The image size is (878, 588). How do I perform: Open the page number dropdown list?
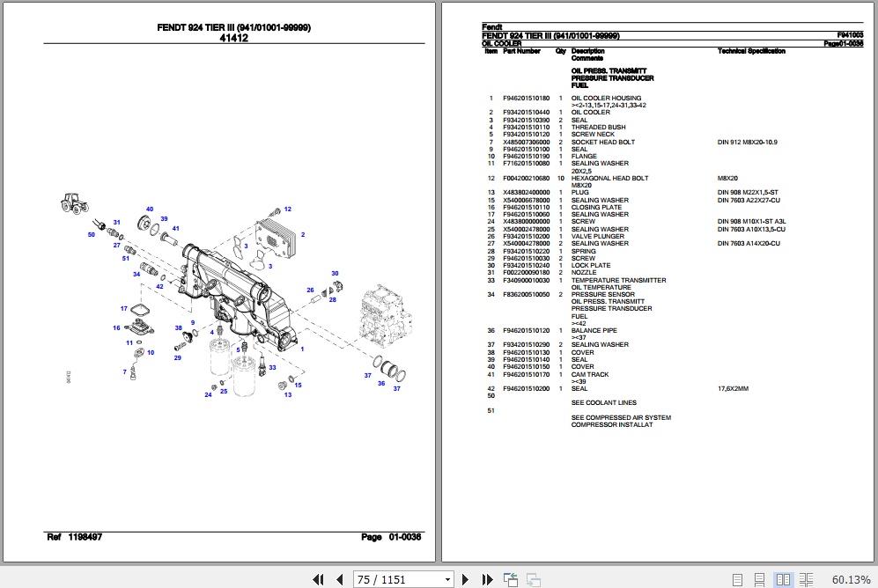pos(446,578)
